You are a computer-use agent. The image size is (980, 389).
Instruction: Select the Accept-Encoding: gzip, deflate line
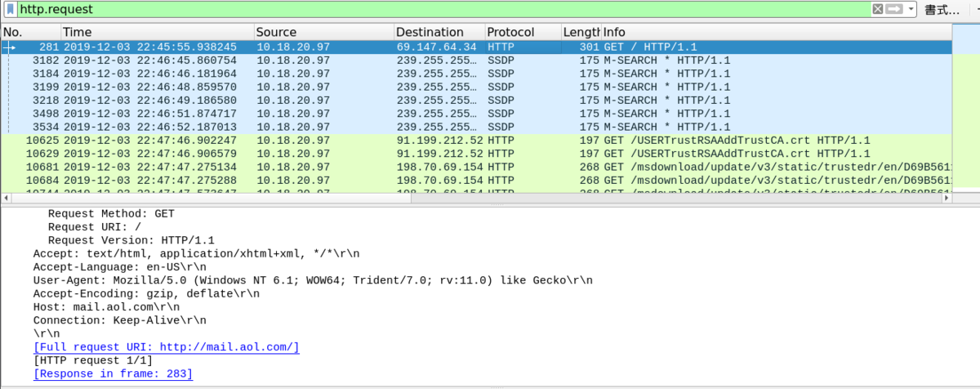(x=146, y=293)
